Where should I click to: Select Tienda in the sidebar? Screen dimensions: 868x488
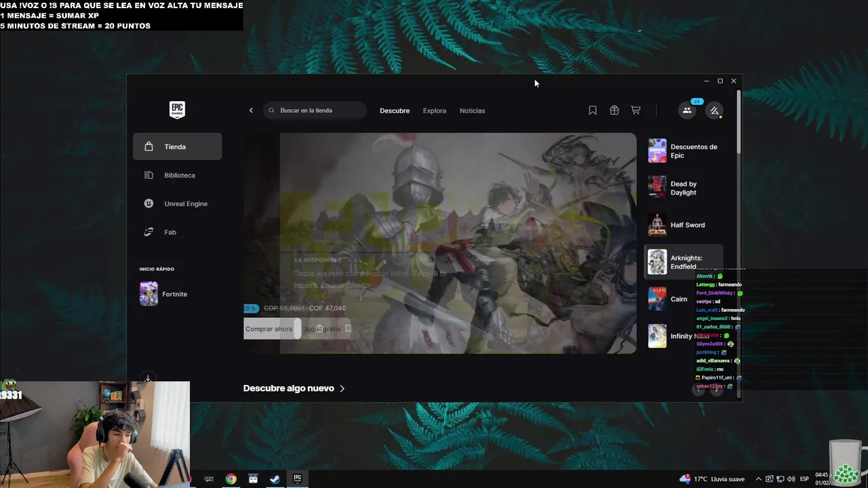(177, 146)
